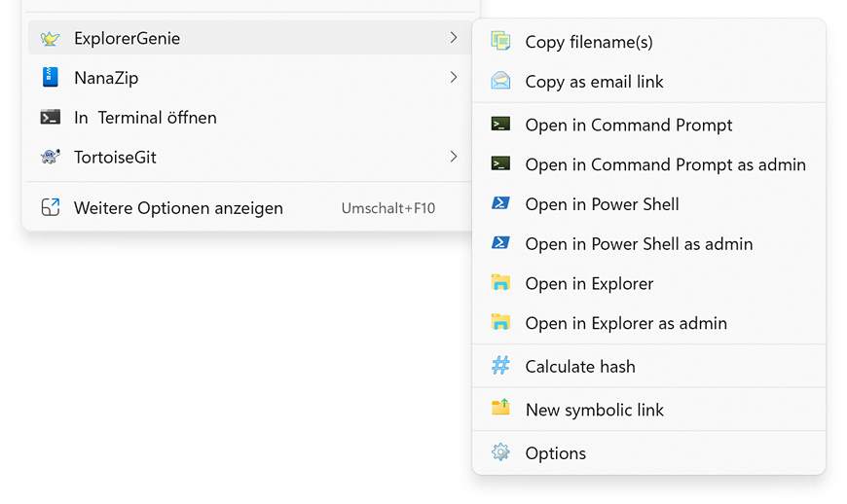Screen dimensions: 847x504
Task: Click the Options gear icon
Action: pos(500,452)
